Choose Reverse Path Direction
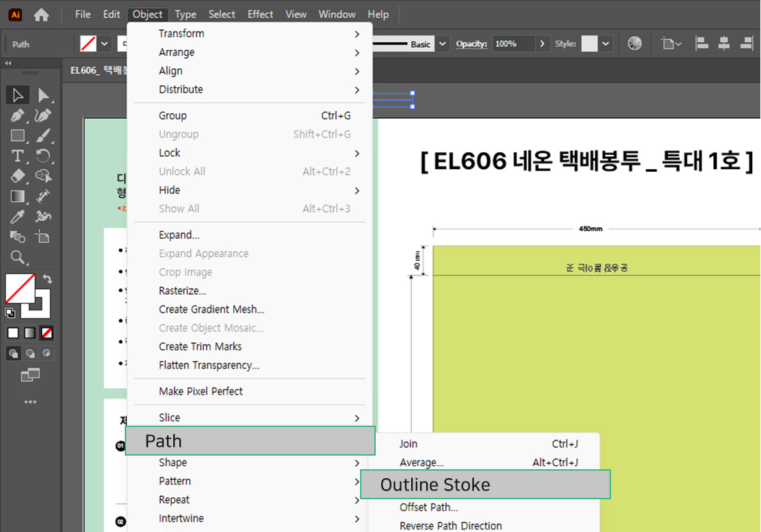 (484, 526)
